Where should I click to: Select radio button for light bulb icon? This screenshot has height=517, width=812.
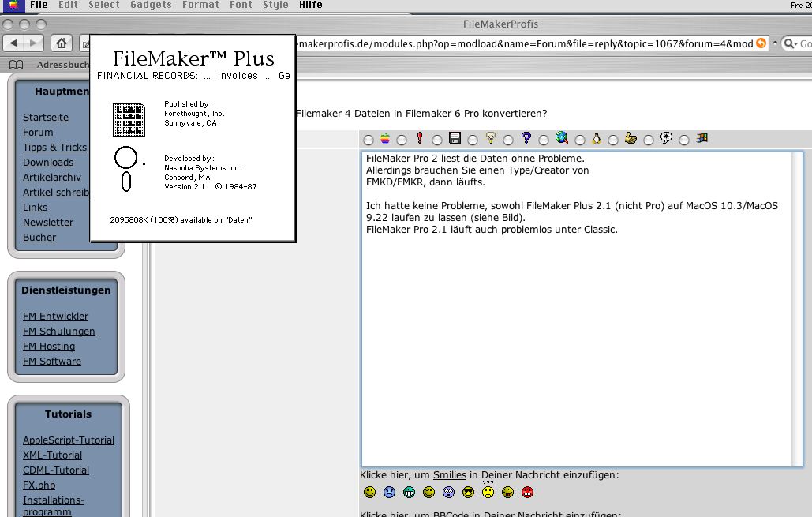(472, 140)
